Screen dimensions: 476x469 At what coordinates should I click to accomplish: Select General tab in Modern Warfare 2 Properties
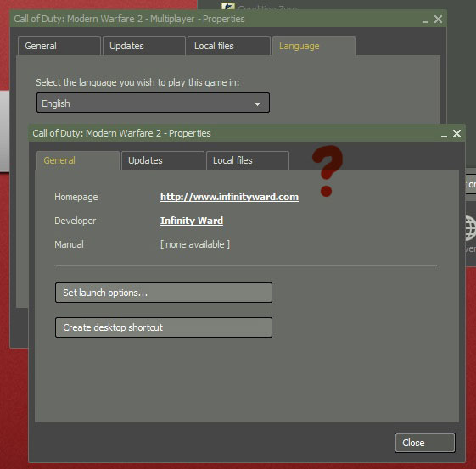(78, 160)
